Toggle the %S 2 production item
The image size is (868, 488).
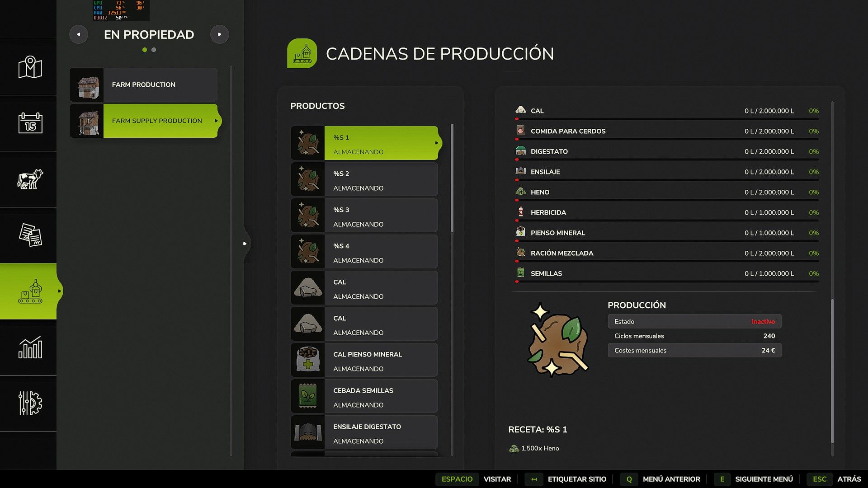click(x=364, y=180)
